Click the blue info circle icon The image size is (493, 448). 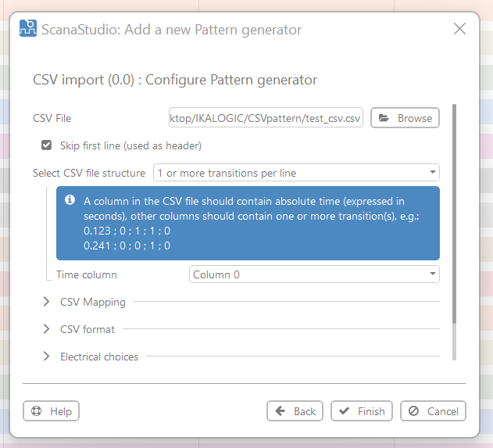point(70,201)
